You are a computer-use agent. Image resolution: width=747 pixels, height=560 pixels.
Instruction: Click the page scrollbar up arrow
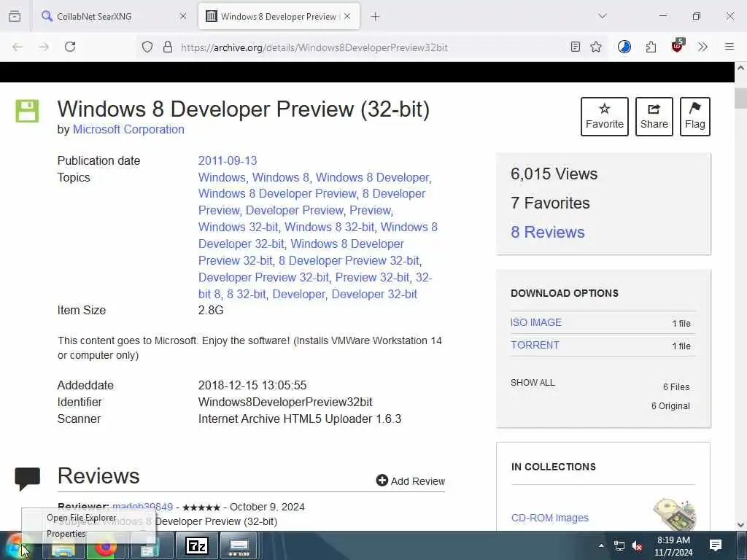(740, 68)
